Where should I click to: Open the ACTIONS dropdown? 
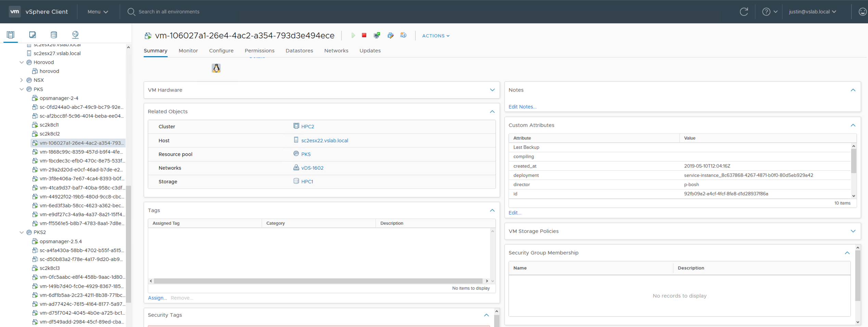click(x=435, y=36)
